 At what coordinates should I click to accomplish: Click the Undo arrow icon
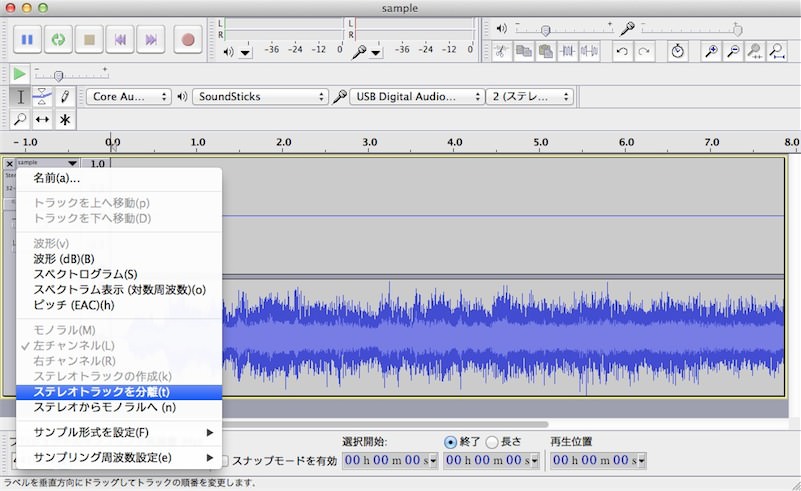tap(622, 51)
